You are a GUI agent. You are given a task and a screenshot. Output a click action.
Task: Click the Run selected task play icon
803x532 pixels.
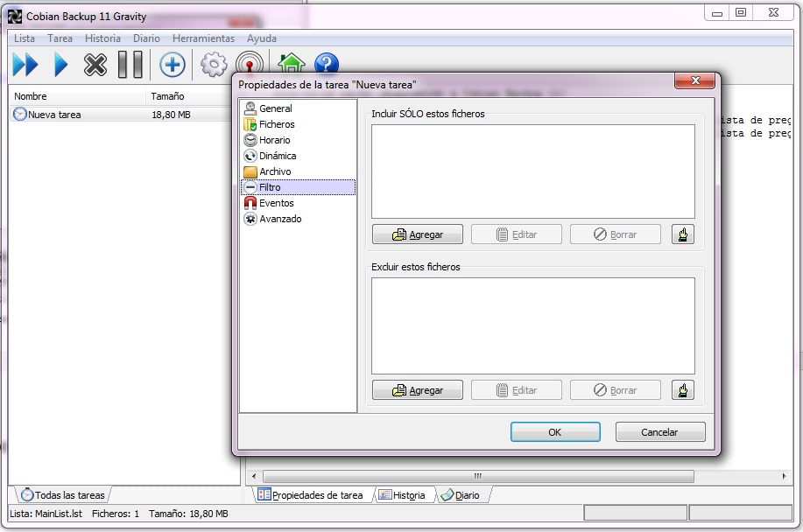click(x=60, y=65)
